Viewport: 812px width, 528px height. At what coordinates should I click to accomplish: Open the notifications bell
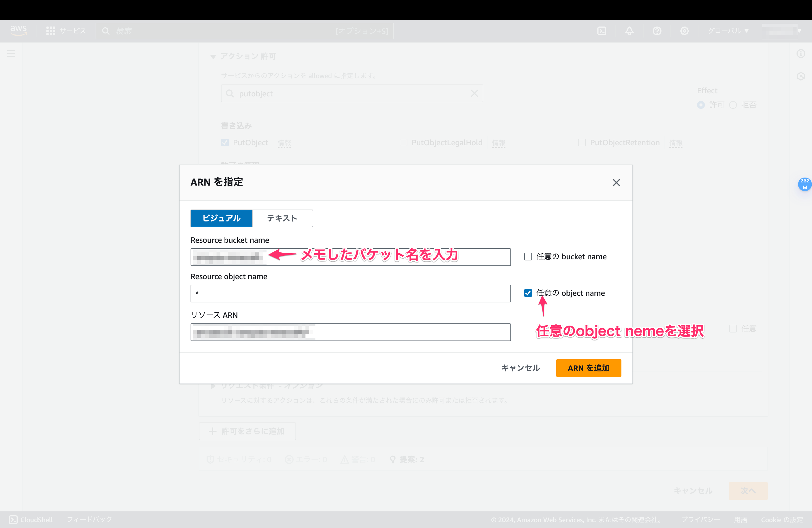(x=629, y=31)
